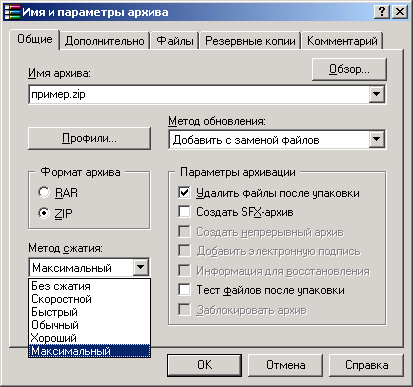The width and height of the screenshot is (413, 387).
Task: Expand the archive name dropdown arrow
Action: point(377,94)
